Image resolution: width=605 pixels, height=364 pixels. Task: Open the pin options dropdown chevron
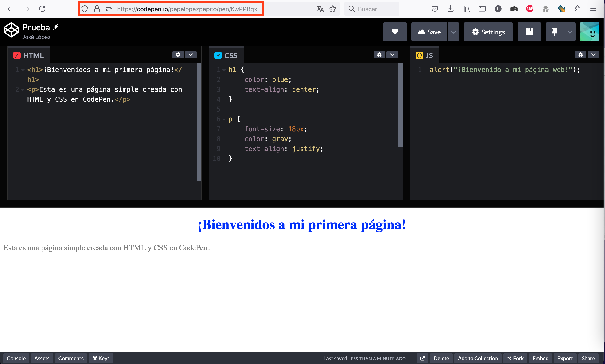tap(570, 32)
